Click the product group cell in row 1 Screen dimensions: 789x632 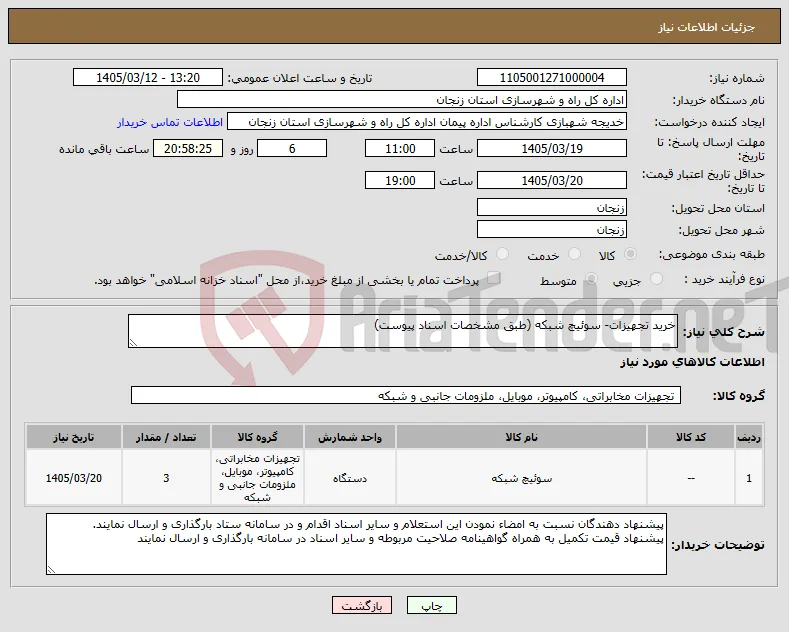257,478
